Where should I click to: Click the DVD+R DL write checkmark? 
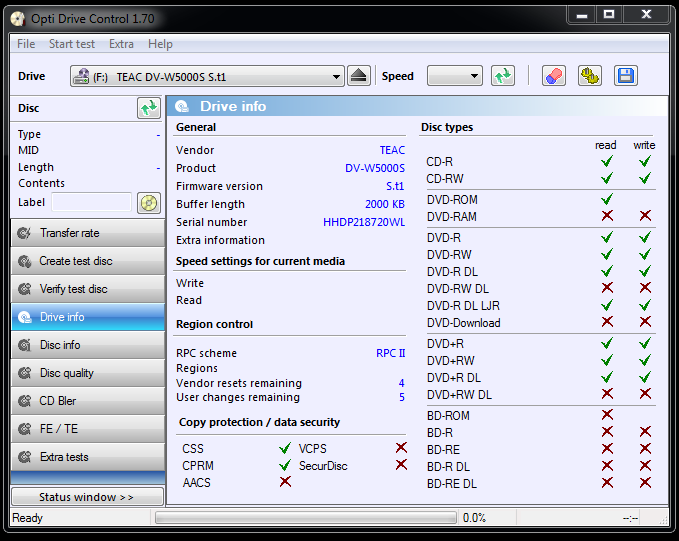click(645, 377)
